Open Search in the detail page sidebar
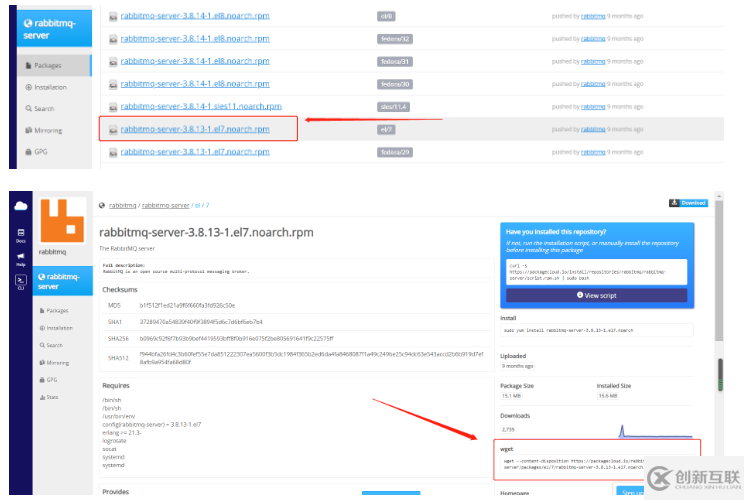Screen dimensions: 744x500 coord(51,345)
